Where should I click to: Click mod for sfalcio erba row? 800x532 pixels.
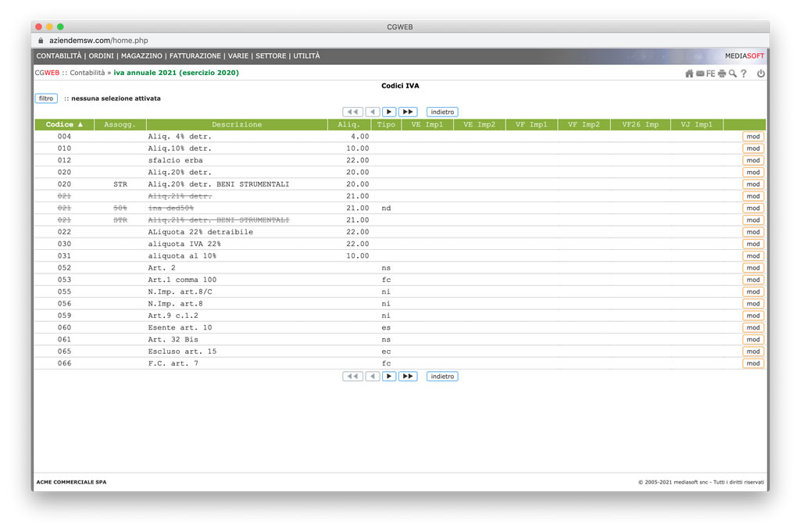point(753,161)
